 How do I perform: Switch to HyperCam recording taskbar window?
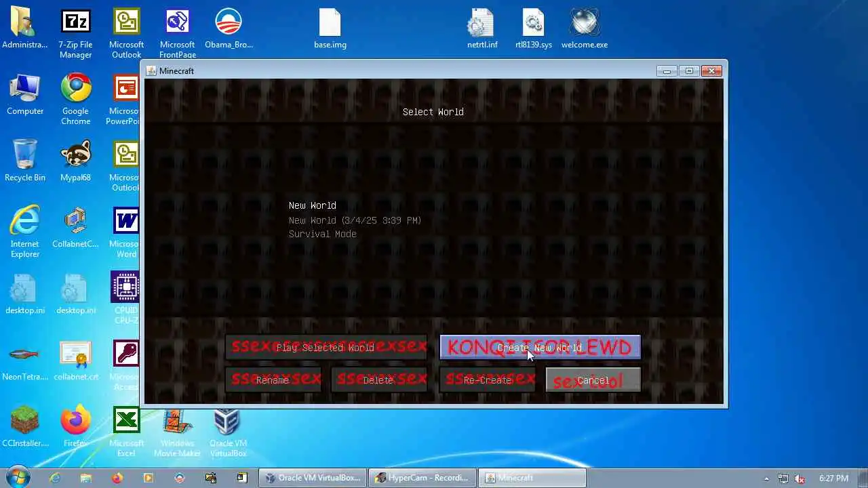click(422, 478)
